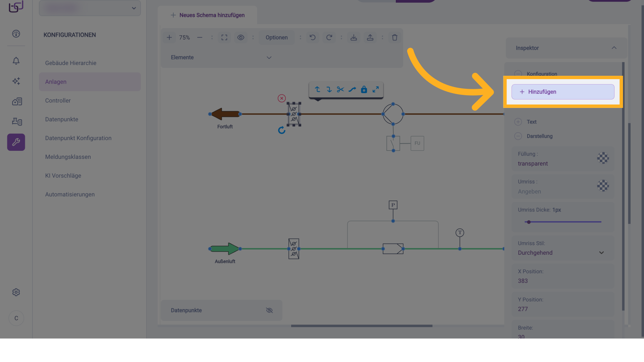Click the trash delete icon
Screen dimensions: 644x362
click(x=395, y=38)
